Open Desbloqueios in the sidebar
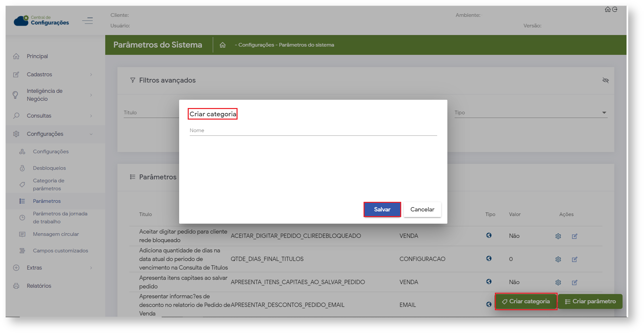The image size is (644, 333). [49, 168]
